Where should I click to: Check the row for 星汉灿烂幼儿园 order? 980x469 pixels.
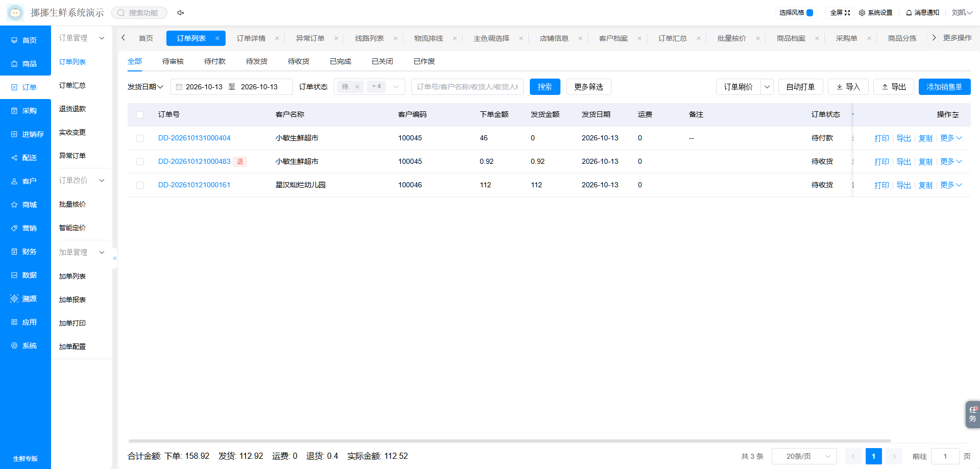point(140,185)
